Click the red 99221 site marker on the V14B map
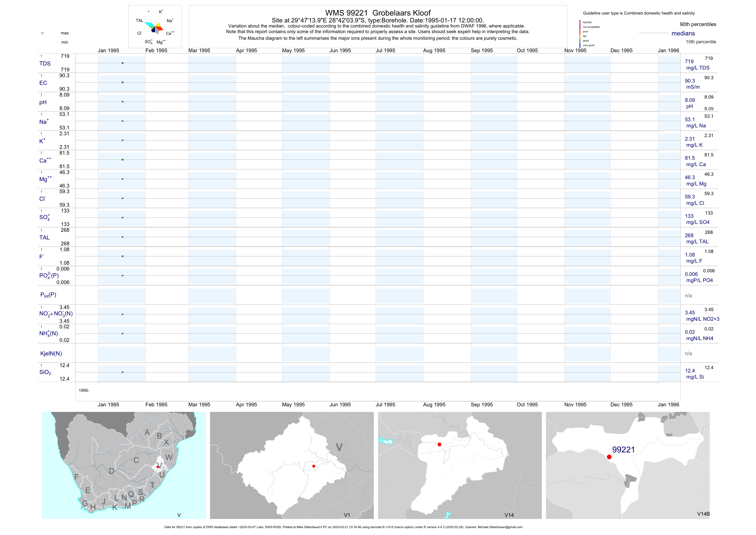Viewport: 756px width, 535px height. [609, 457]
